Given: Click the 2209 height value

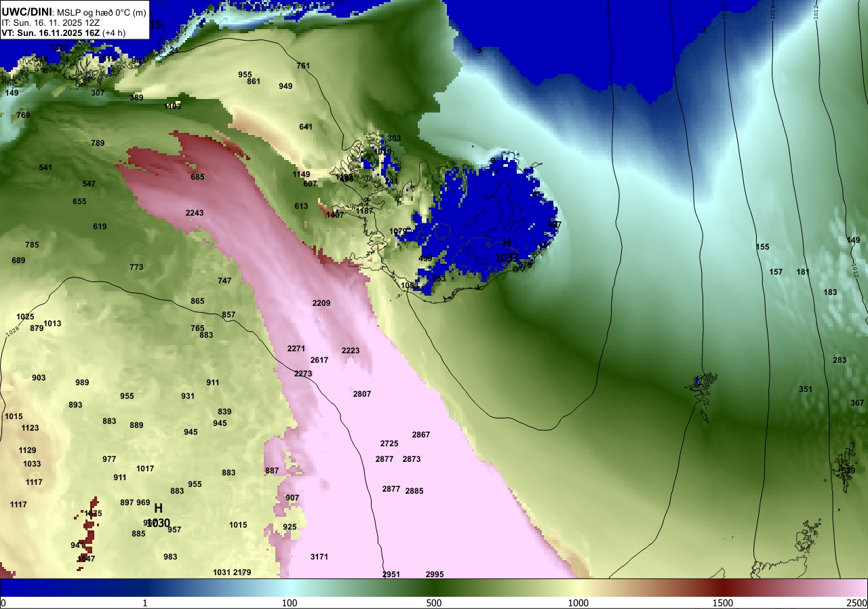Looking at the screenshot, I should (x=321, y=303).
